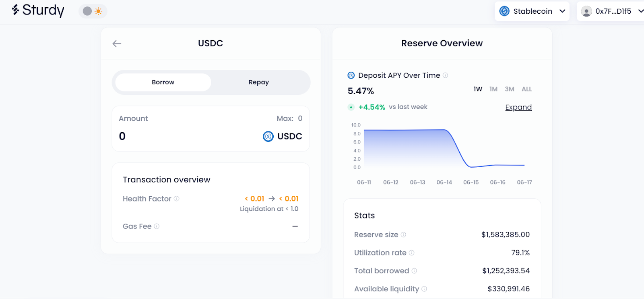Switch to the Repay tab
This screenshot has height=299, width=644.
[258, 82]
